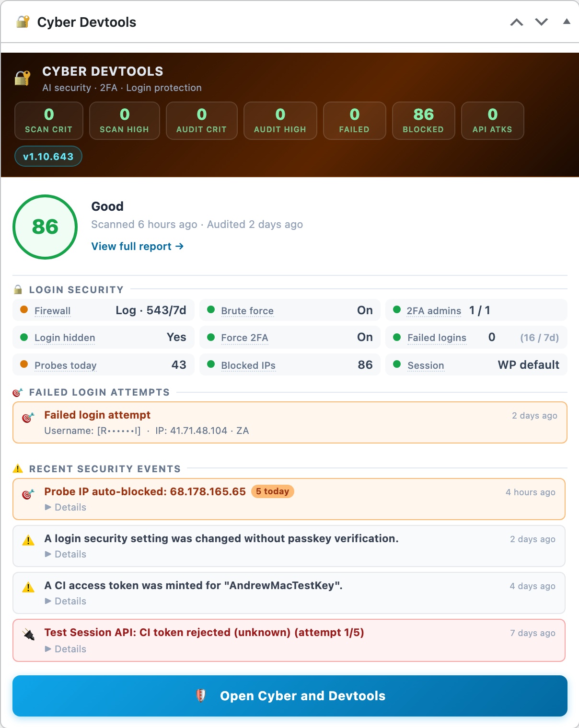
Task: Open the Force 2FA setting link
Action: coord(244,338)
